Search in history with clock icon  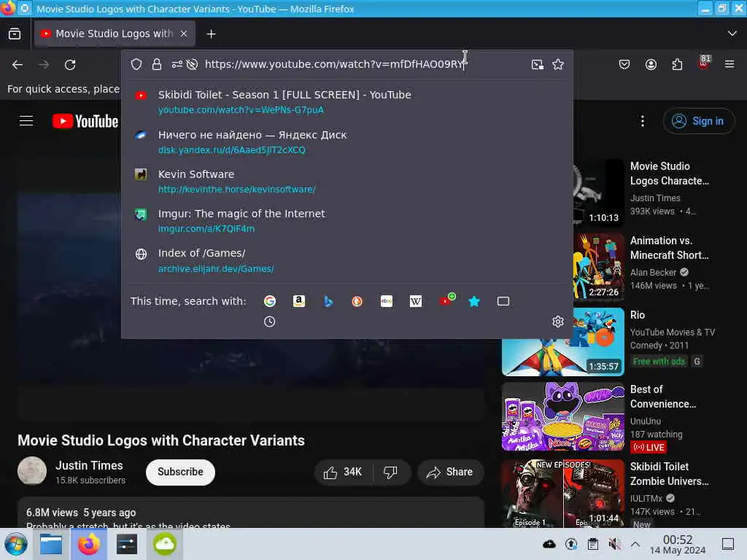tap(270, 322)
